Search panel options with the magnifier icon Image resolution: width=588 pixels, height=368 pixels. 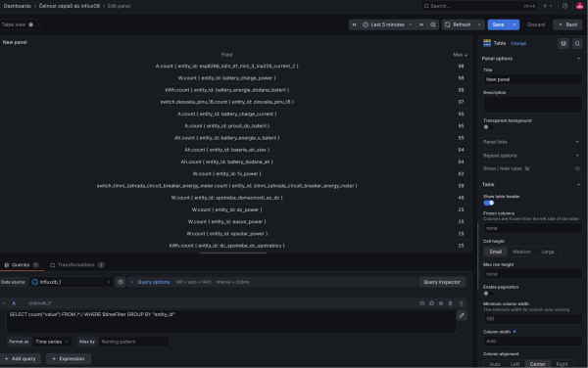[x=577, y=43]
